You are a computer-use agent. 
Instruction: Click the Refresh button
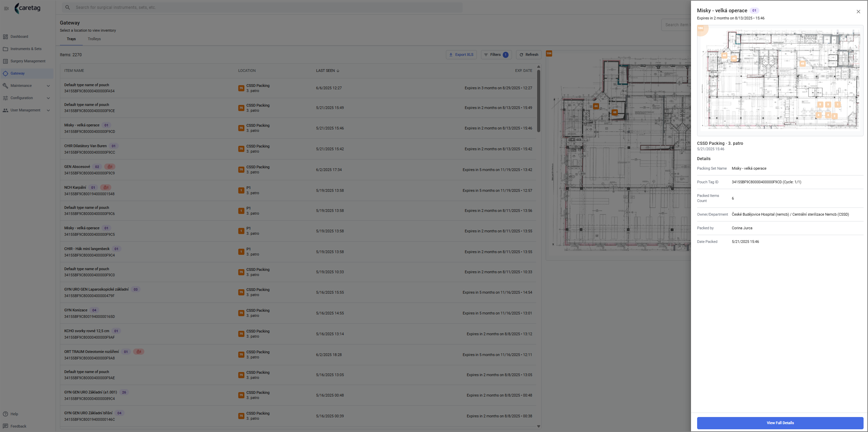[529, 55]
